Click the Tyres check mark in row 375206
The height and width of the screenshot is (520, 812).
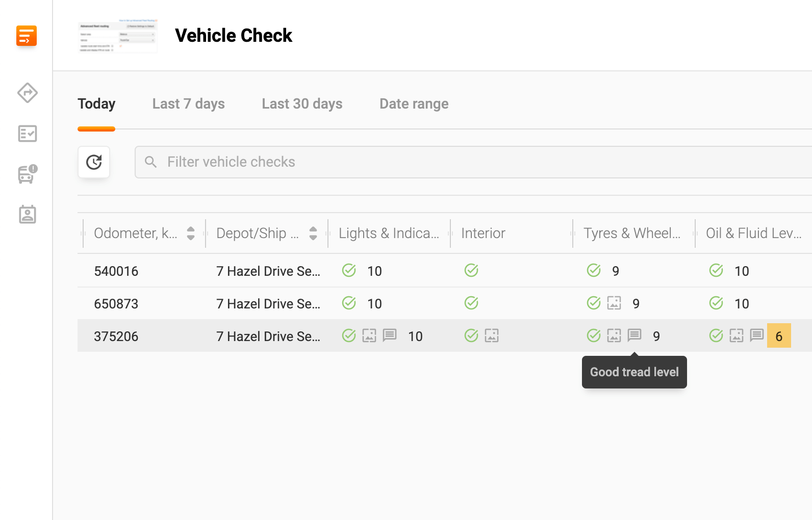point(594,335)
